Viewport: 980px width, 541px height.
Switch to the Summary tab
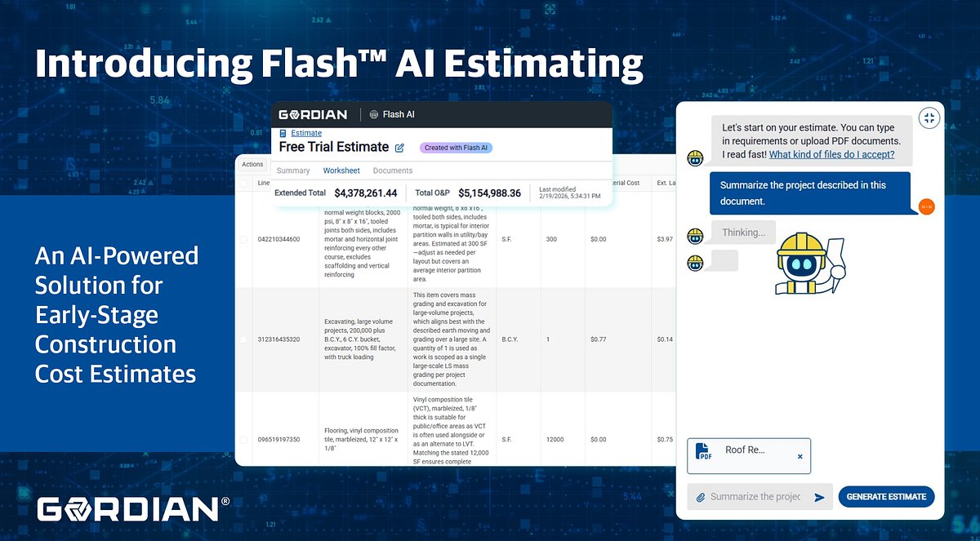pyautogui.click(x=292, y=171)
